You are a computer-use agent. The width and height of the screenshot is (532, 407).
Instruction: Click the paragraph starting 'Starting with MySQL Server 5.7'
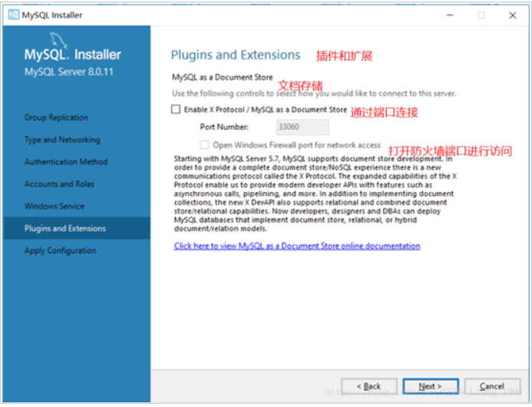316,194
